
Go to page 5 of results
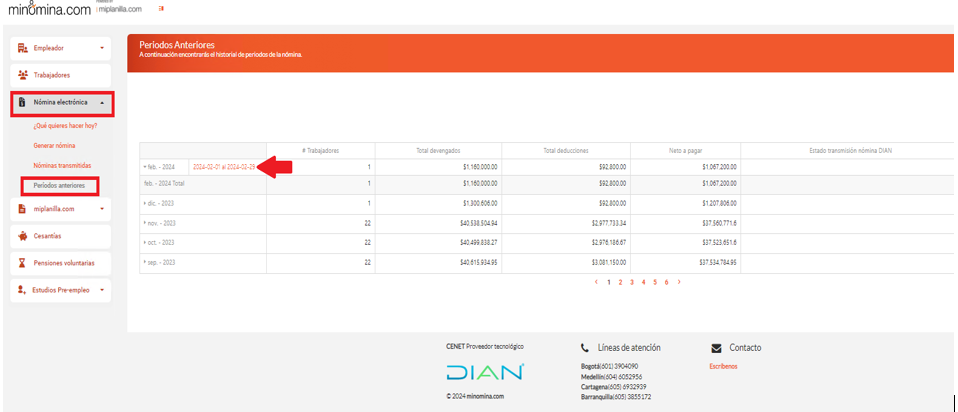[x=655, y=282]
